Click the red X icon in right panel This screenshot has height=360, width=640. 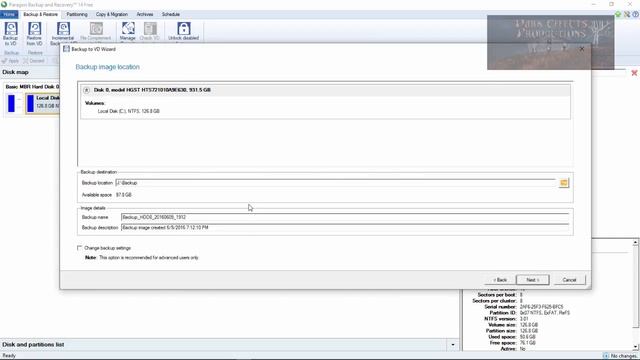tap(634, 73)
